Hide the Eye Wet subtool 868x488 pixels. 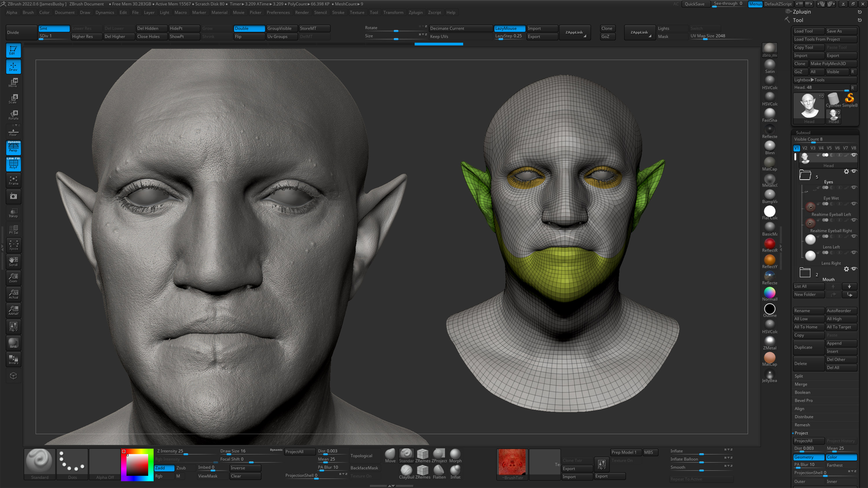point(854,204)
